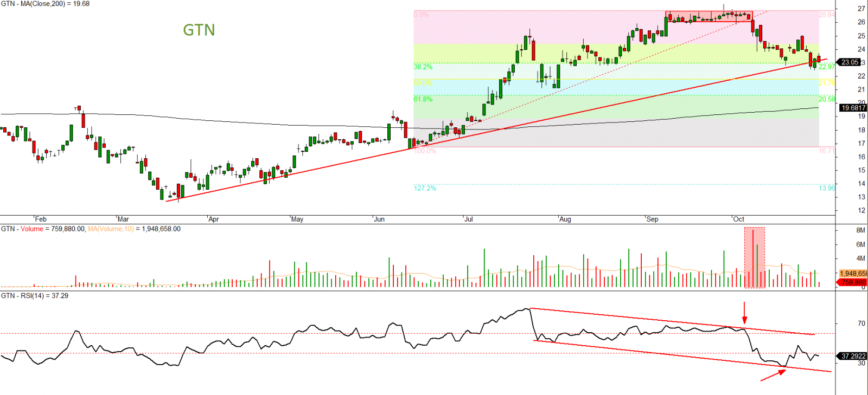Click the 19.6817 moving average tag
Image resolution: width=868 pixels, height=395 pixels.
coord(853,108)
